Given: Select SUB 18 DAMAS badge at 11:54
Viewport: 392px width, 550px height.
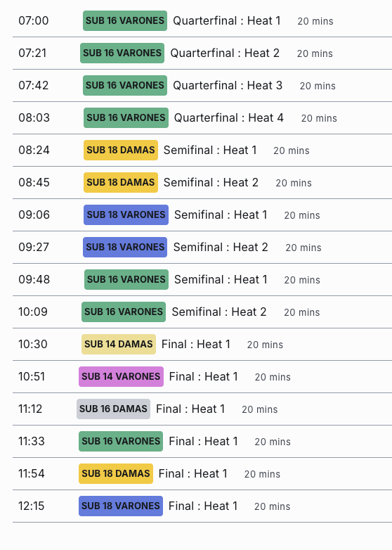Looking at the screenshot, I should [x=116, y=473].
